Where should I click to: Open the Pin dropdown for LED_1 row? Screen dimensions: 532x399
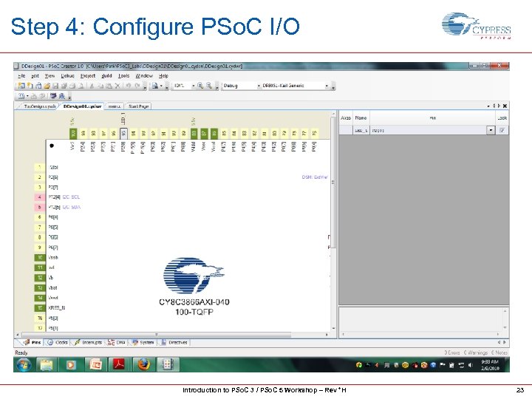(x=491, y=130)
